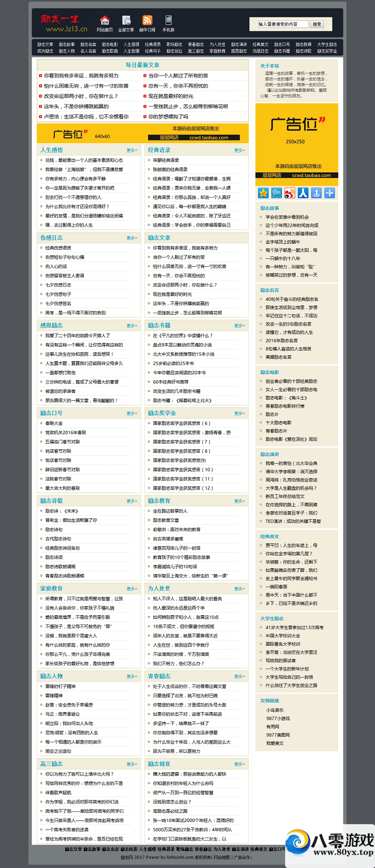
Task: Expand 更多 for the 励志口号 section
Action: coord(132,413)
